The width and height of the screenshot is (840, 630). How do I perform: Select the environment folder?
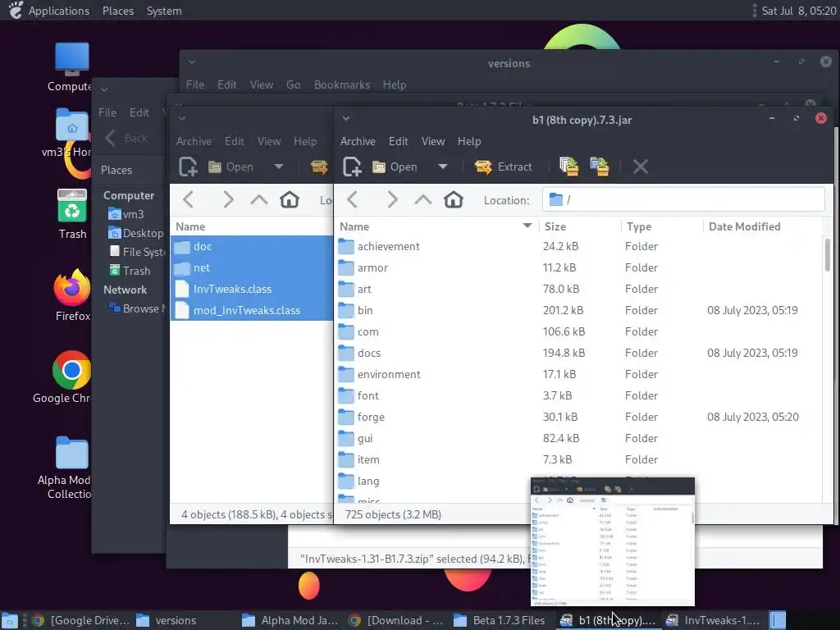[388, 374]
